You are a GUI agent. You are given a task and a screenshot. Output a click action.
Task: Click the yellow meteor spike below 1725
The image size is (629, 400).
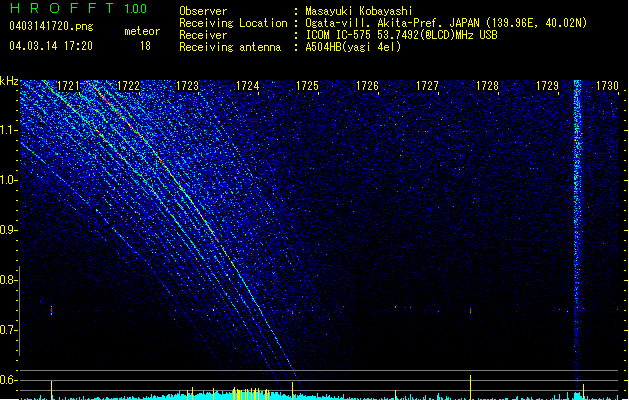[x=292, y=391]
